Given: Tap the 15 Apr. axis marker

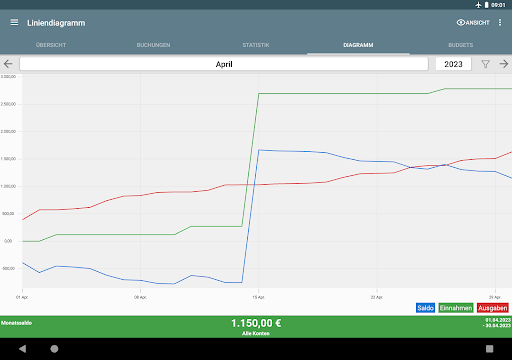Looking at the screenshot, I should 259,297.
